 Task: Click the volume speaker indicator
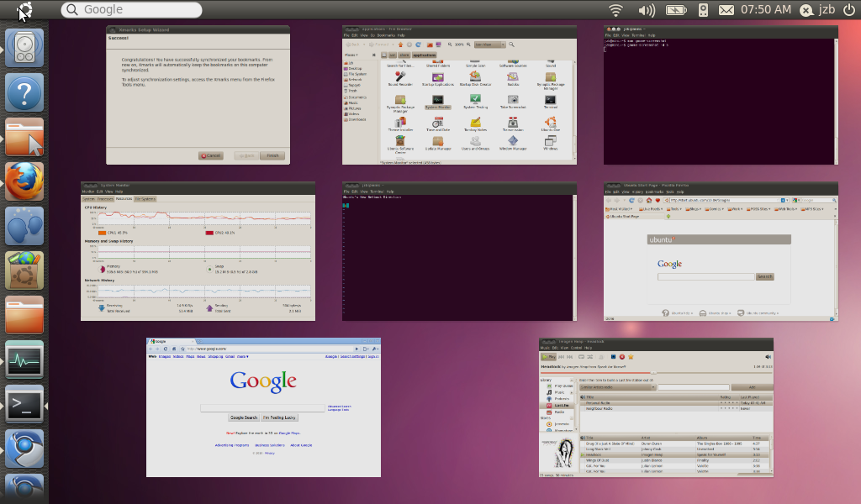click(x=646, y=10)
